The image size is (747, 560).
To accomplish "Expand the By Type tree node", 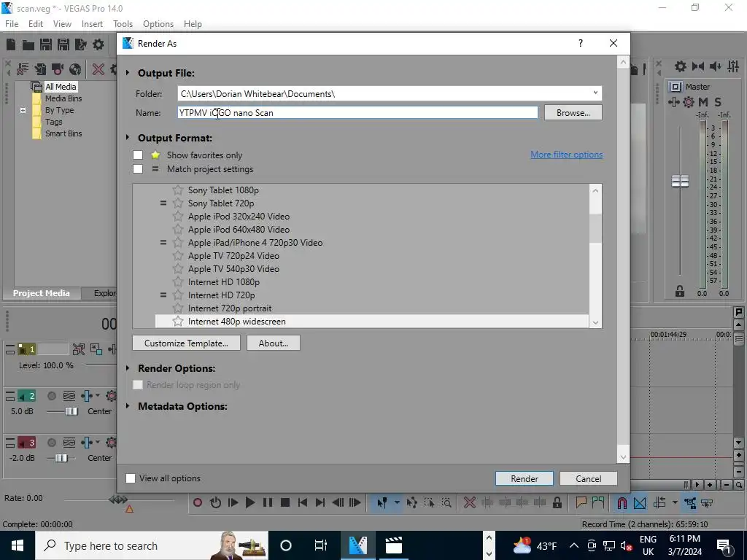I will point(23,110).
